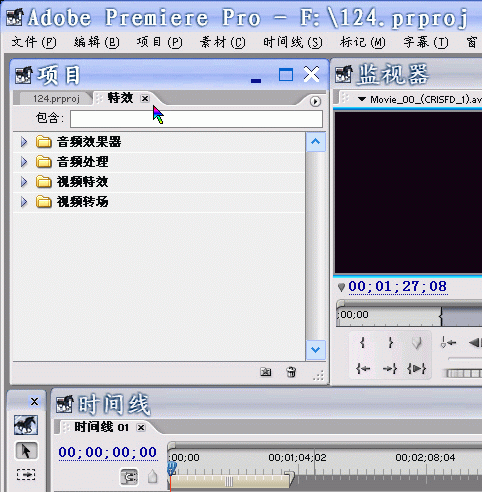Click monitor timecode 00;01;27;08
This screenshot has height=492, width=482.
coord(398,287)
